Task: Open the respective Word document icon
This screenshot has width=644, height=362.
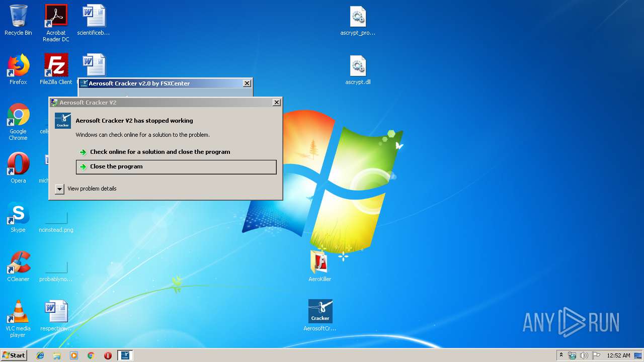Action: point(56,316)
